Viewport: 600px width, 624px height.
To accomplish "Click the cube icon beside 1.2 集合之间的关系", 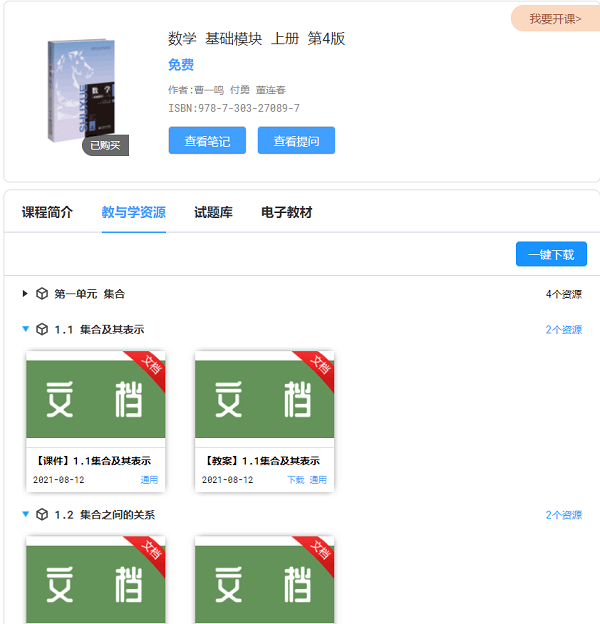I will 42,515.
